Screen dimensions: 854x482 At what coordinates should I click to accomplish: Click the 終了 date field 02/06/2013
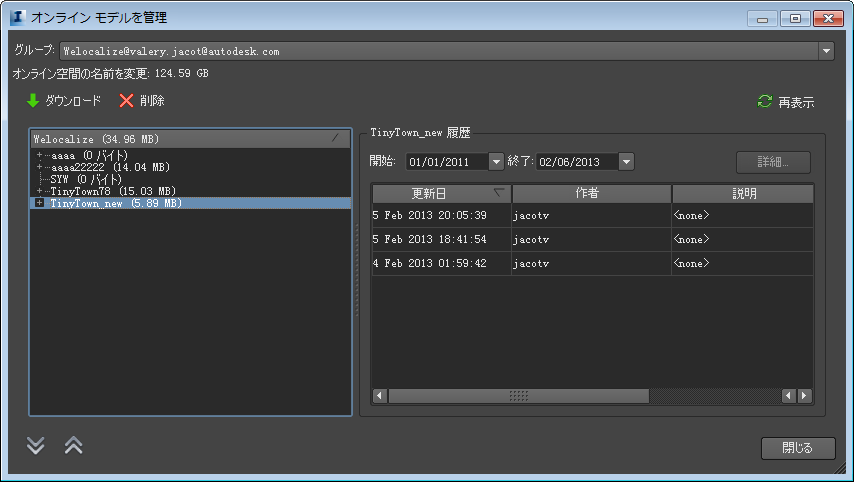577,162
